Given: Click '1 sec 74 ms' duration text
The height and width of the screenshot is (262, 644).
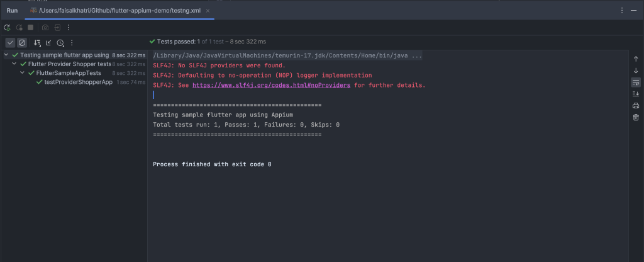Looking at the screenshot, I should tap(131, 83).
